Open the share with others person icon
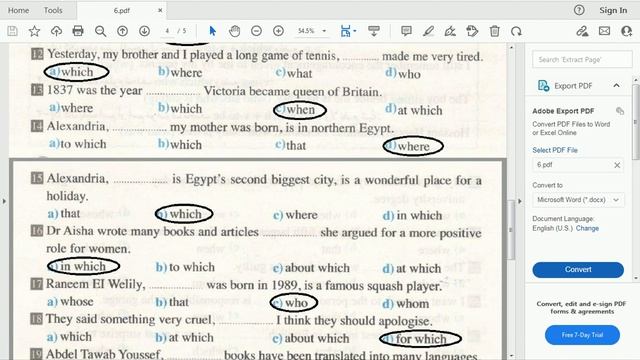 [627, 31]
